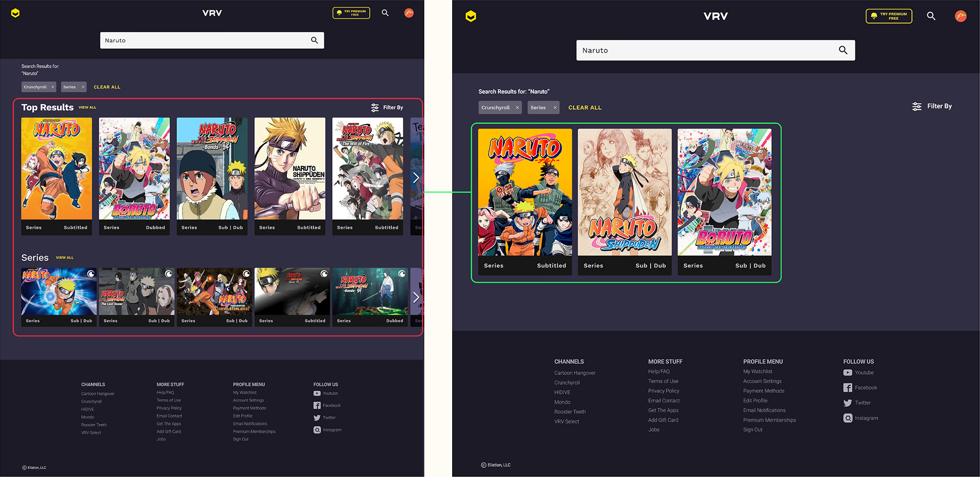Viewport: 980px width, 477px height.
Task: Remove Series filter chip in right mockup
Action: (x=555, y=107)
